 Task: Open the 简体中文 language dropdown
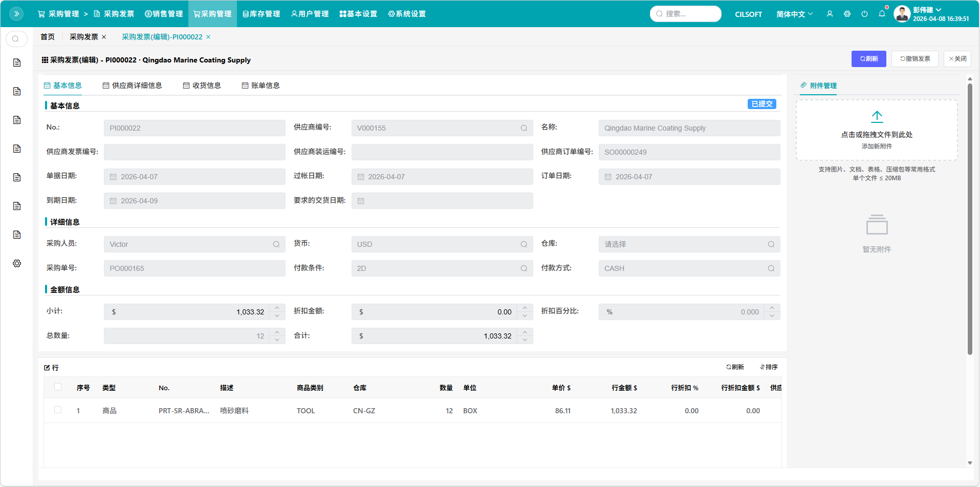(794, 14)
